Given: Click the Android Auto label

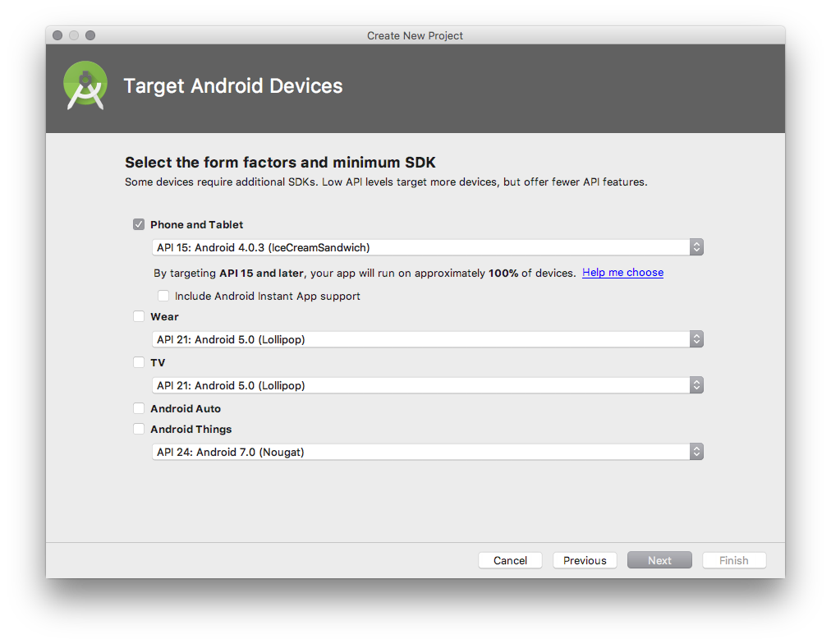Looking at the screenshot, I should click(186, 409).
